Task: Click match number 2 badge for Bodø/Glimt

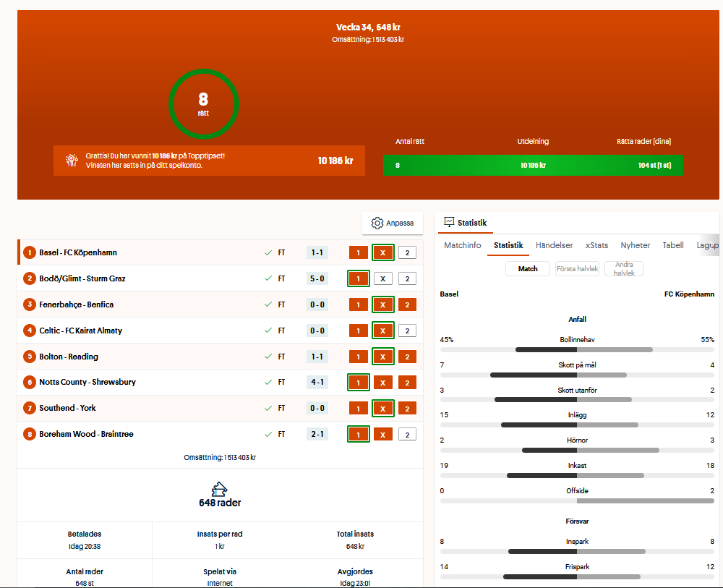Action: pos(30,278)
